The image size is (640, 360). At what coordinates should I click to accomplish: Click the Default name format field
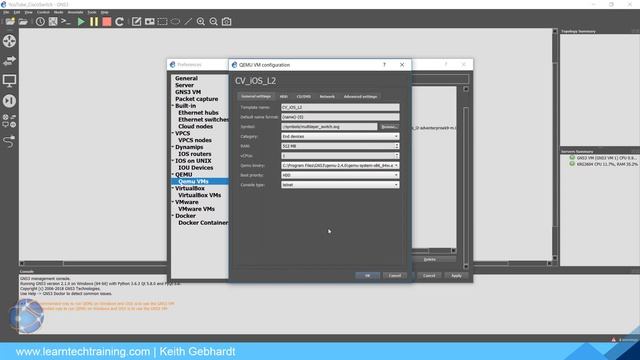340,117
